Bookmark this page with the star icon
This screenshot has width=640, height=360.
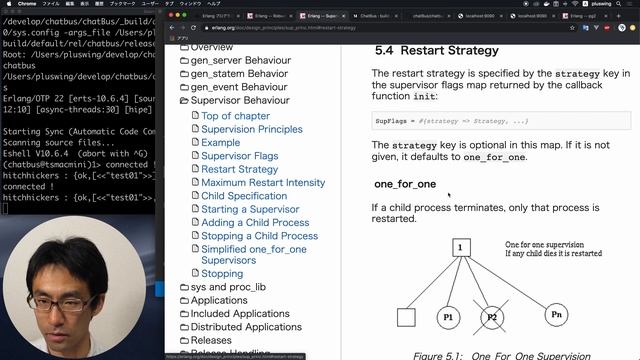(x=572, y=28)
